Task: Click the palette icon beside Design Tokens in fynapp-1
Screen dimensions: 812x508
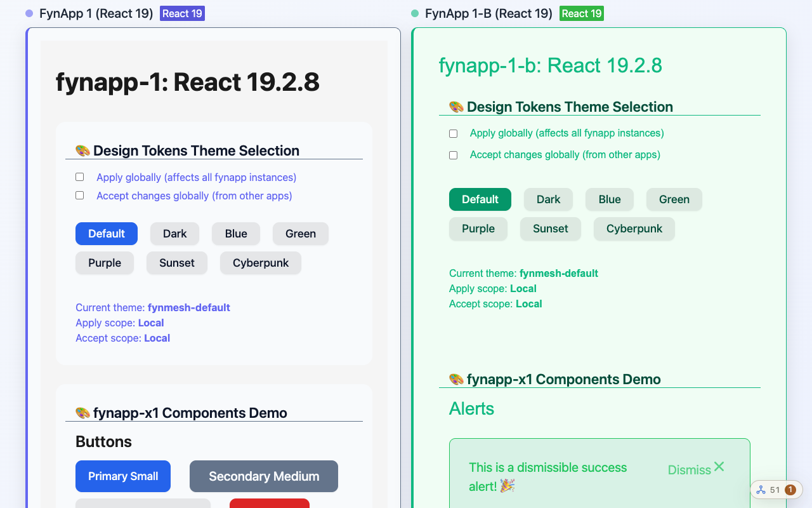Action: point(82,150)
